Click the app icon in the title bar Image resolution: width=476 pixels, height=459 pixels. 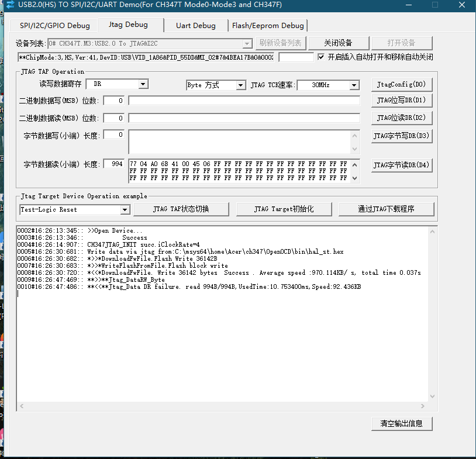(x=10, y=5)
